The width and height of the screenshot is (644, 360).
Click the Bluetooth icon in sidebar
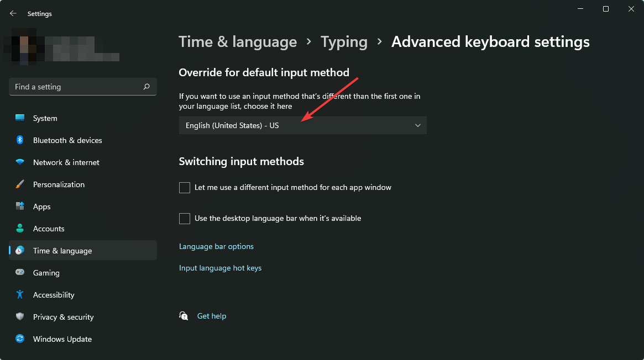20,140
